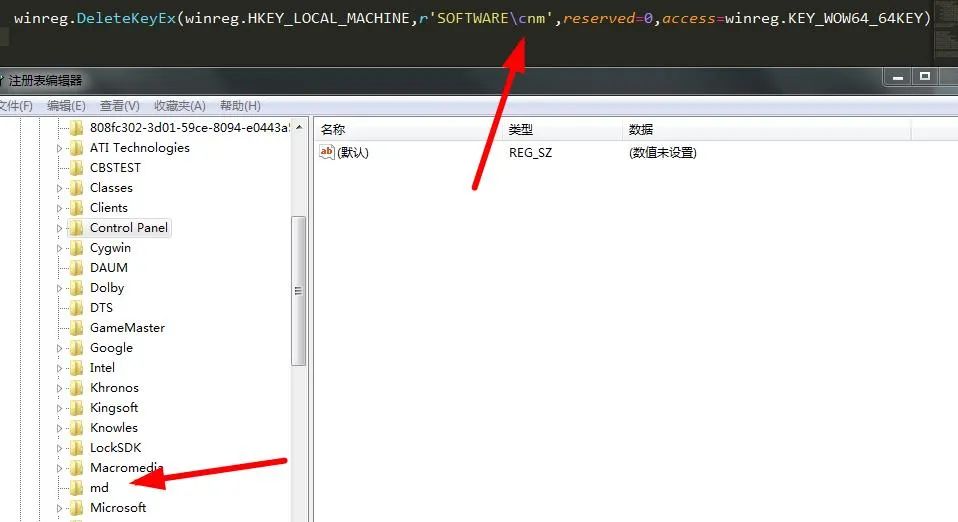Image resolution: width=958 pixels, height=522 pixels.
Task: Expand the Google key node
Action: click(x=59, y=348)
